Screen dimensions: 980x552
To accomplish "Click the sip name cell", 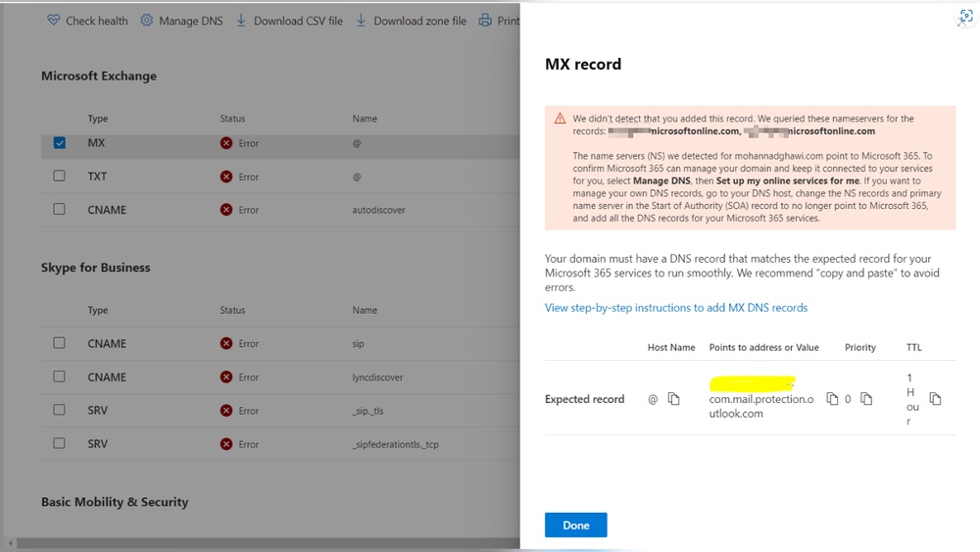I will (x=358, y=344).
